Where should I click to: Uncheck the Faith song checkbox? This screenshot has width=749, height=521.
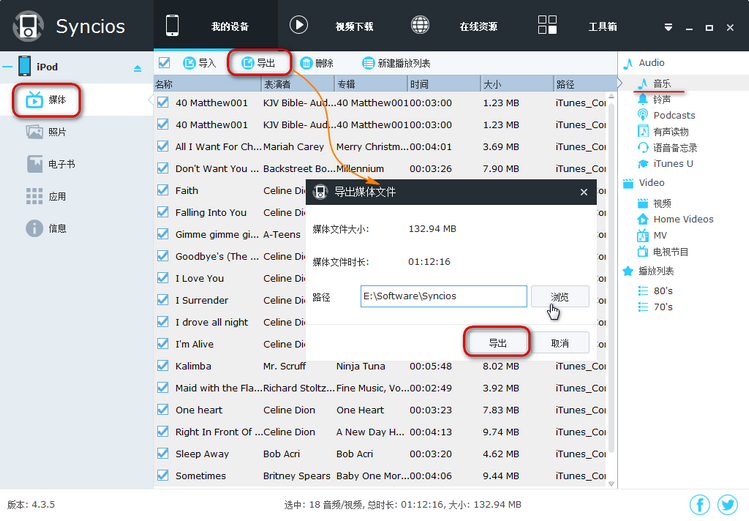coord(163,190)
